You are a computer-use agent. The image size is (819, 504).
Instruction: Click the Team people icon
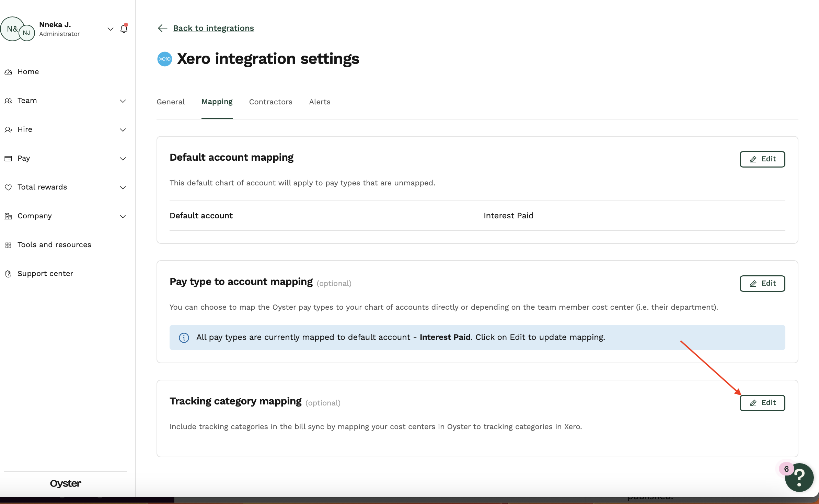click(x=8, y=101)
